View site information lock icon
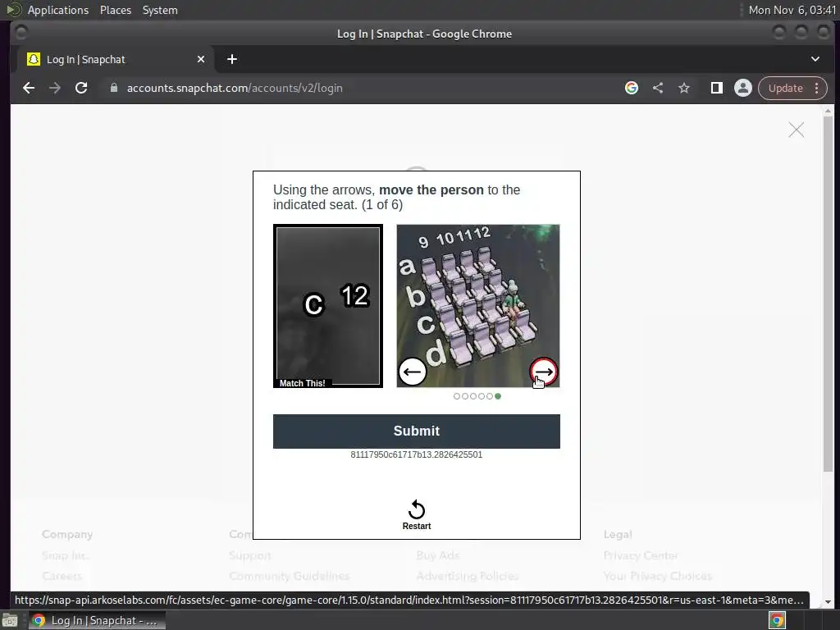Image resolution: width=840 pixels, height=630 pixels. pyautogui.click(x=113, y=88)
